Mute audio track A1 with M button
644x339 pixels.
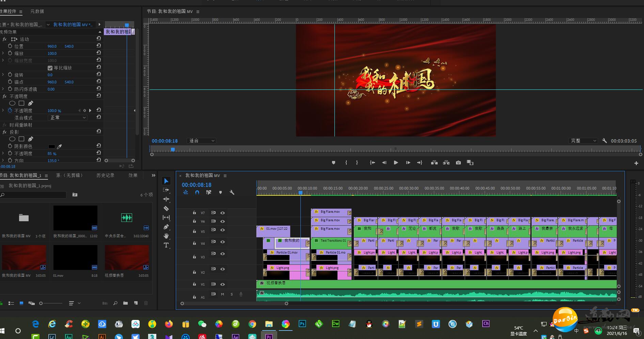pos(222,294)
